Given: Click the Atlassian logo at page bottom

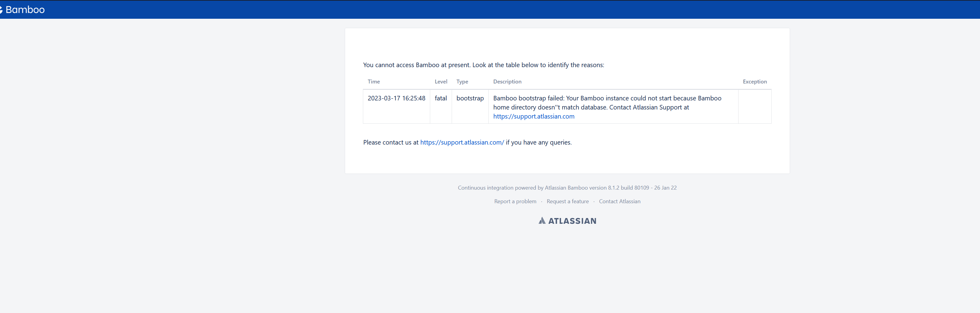Looking at the screenshot, I should (x=567, y=220).
